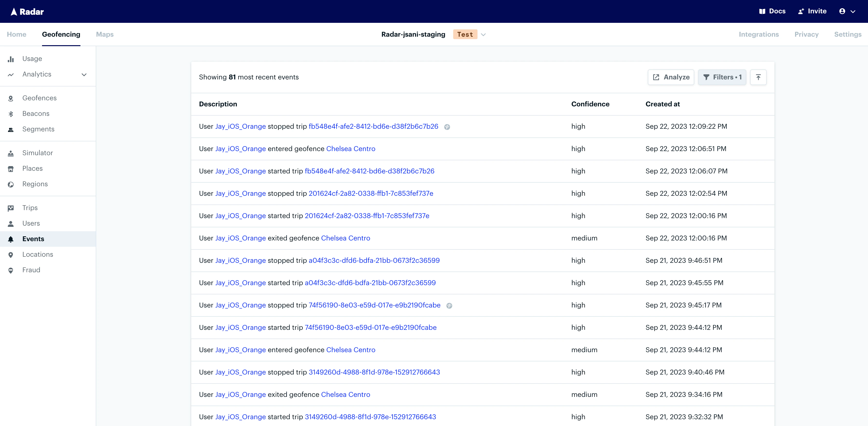The width and height of the screenshot is (868, 426).
Task: Open the Filters panel button
Action: (x=722, y=77)
